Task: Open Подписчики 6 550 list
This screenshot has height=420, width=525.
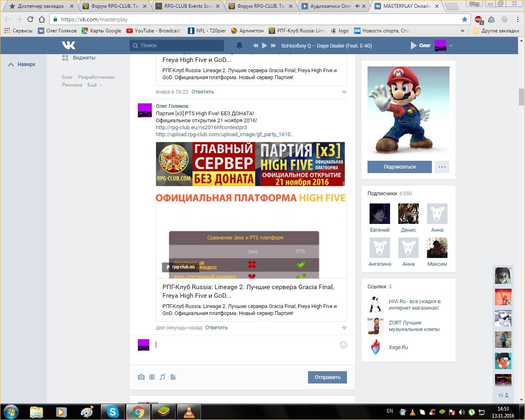Action: (390, 194)
